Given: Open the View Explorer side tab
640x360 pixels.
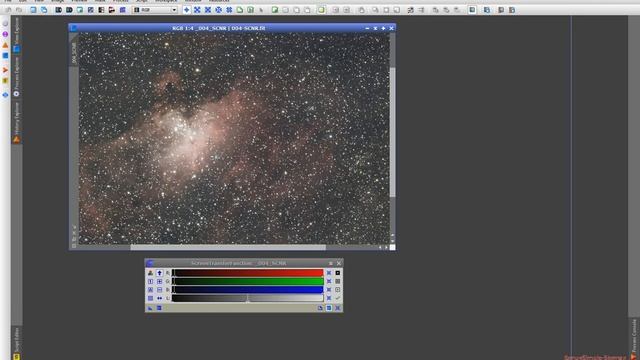Looking at the screenshot, I should tap(17, 36).
